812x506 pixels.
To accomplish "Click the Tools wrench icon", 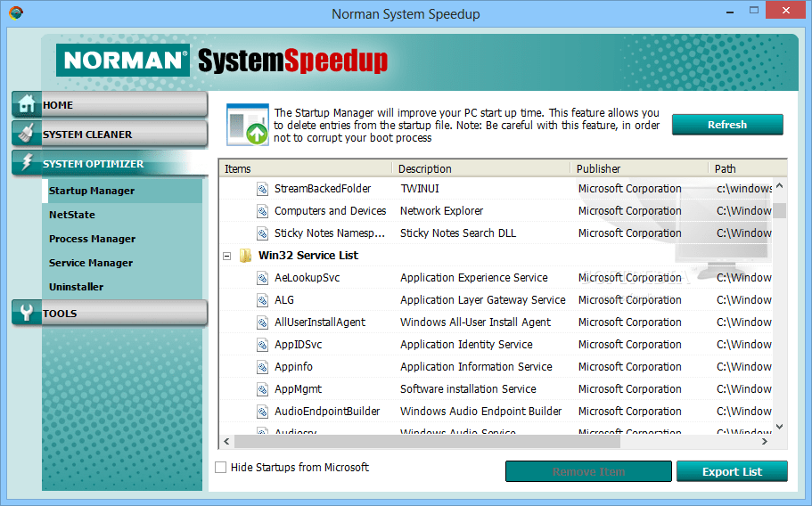I will tap(27, 313).
